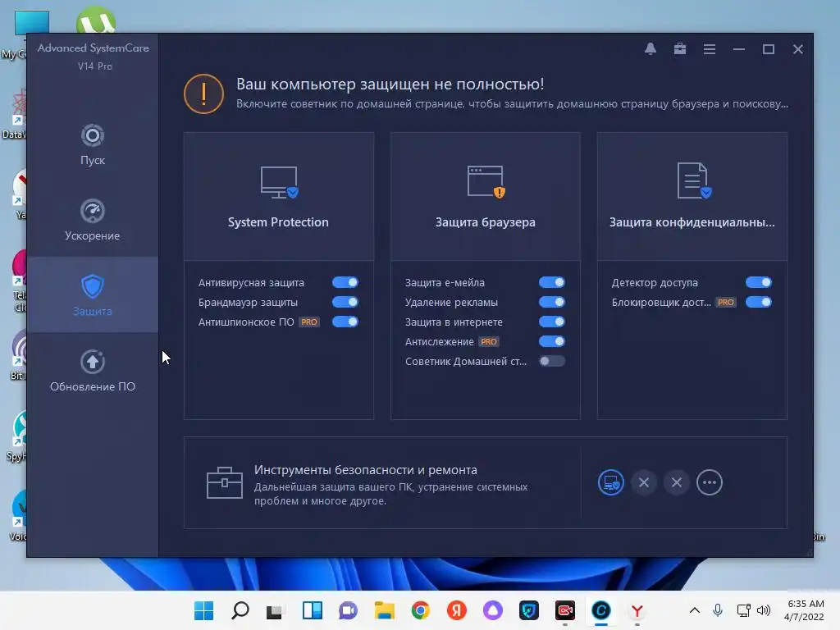Open the hamburger options menu
The width and height of the screenshot is (840, 630).
[710, 48]
